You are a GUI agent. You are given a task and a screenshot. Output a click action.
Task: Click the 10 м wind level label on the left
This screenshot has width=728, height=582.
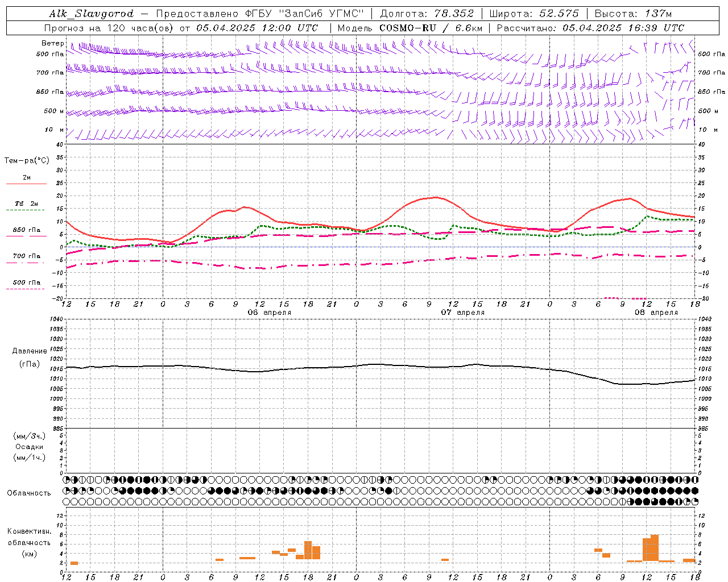pyautogui.click(x=55, y=130)
